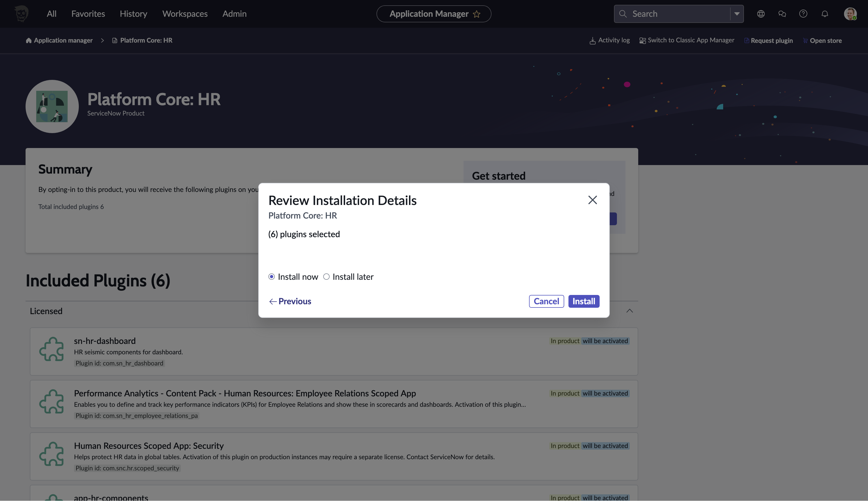Open the globe language selector icon
Viewport: 868px width, 501px height.
point(761,14)
